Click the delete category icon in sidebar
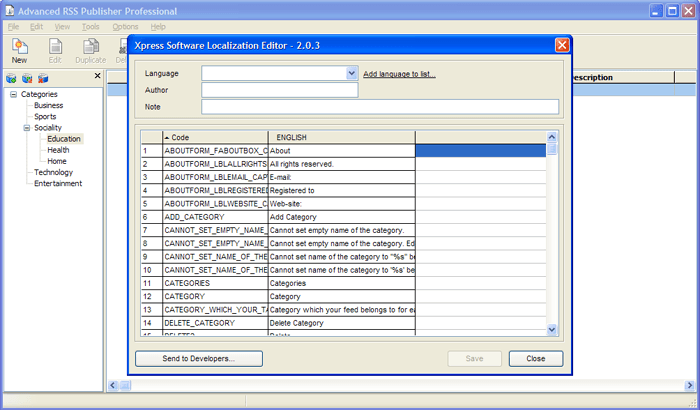This screenshot has height=410, width=700. (43, 79)
